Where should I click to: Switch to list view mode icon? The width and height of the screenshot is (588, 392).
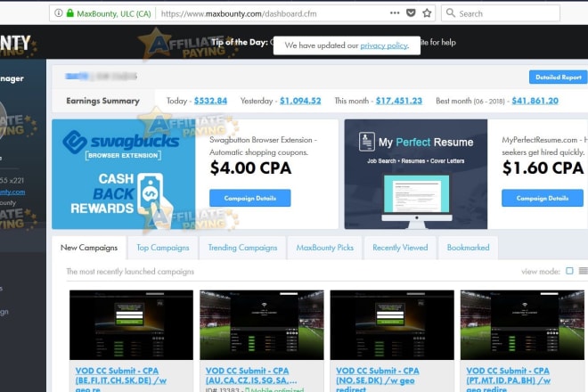click(584, 271)
